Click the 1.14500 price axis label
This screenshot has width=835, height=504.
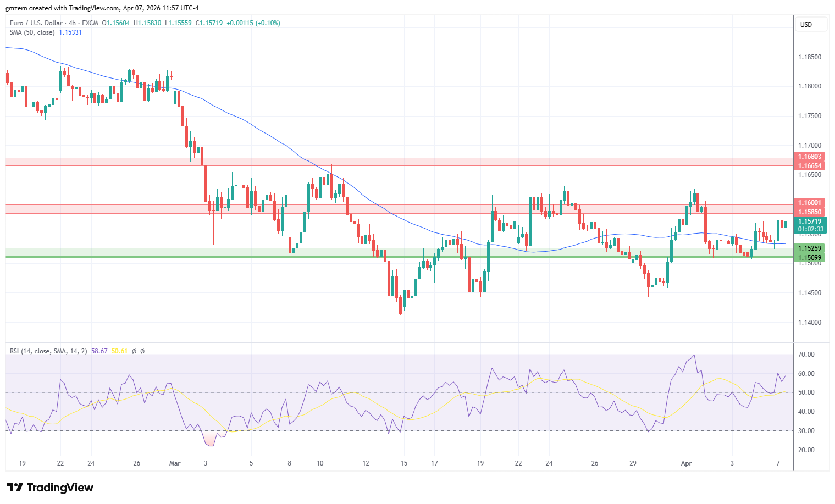(810, 293)
